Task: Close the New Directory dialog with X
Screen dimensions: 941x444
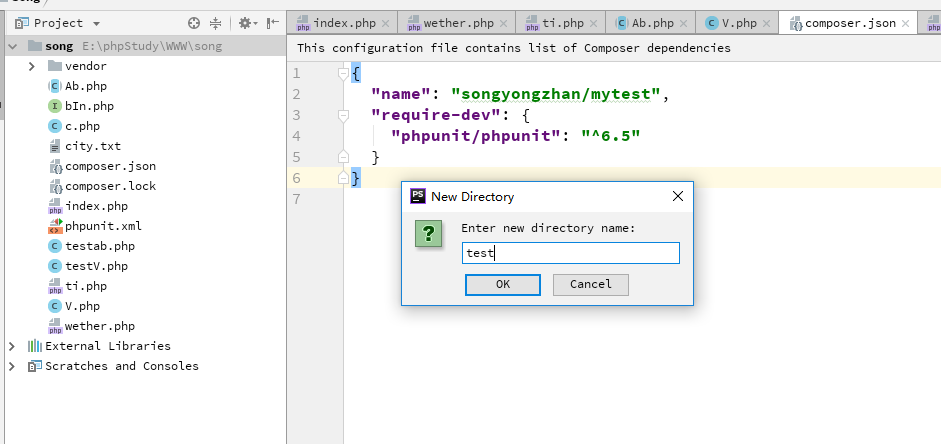Action: click(x=678, y=197)
